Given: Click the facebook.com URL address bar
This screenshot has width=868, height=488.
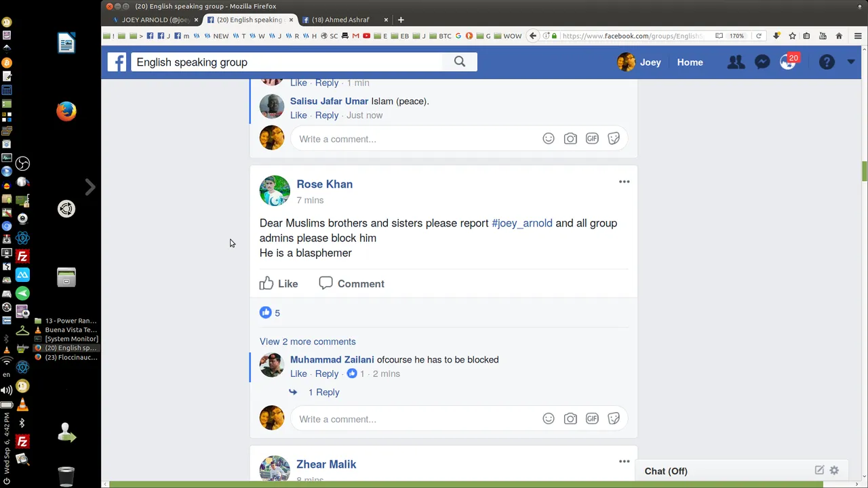Looking at the screenshot, I should 634,36.
